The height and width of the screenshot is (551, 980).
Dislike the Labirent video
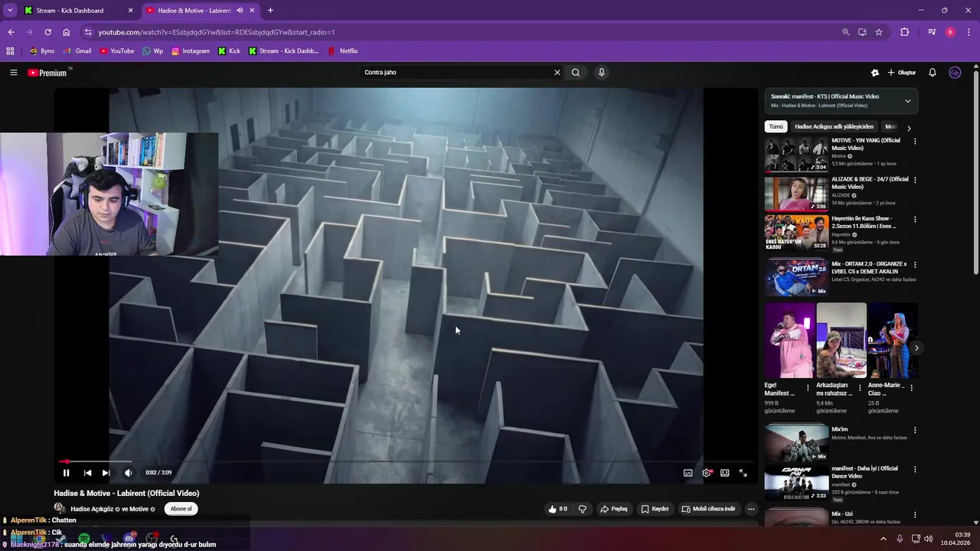tap(583, 509)
